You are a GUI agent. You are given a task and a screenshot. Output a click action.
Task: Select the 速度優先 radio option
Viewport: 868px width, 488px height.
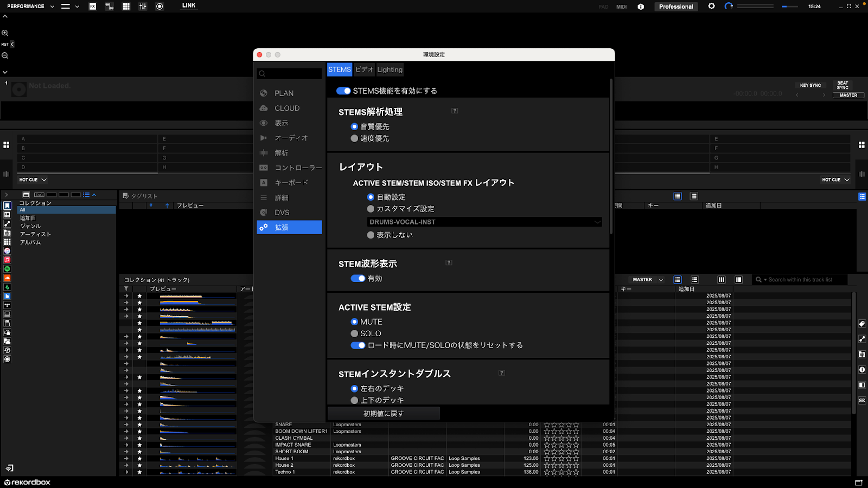tap(354, 138)
